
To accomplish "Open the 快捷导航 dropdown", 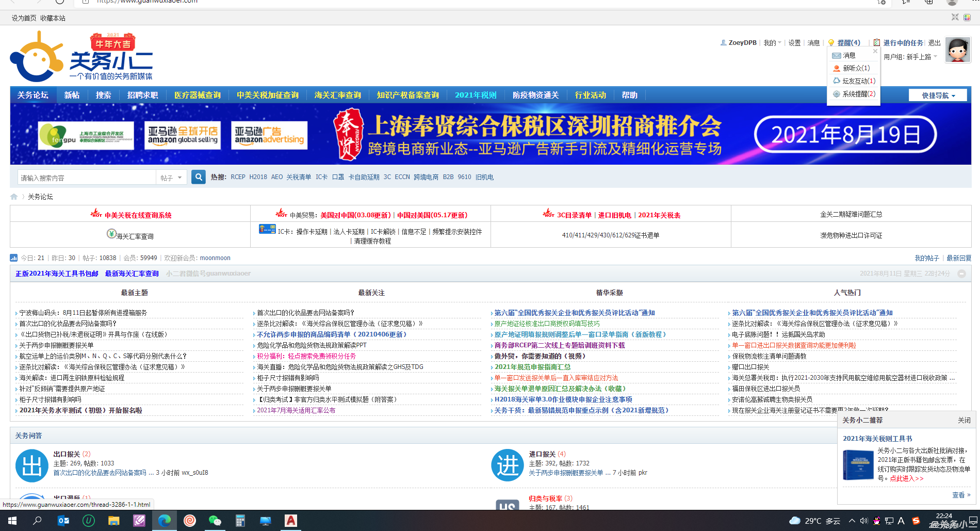I will click(938, 95).
